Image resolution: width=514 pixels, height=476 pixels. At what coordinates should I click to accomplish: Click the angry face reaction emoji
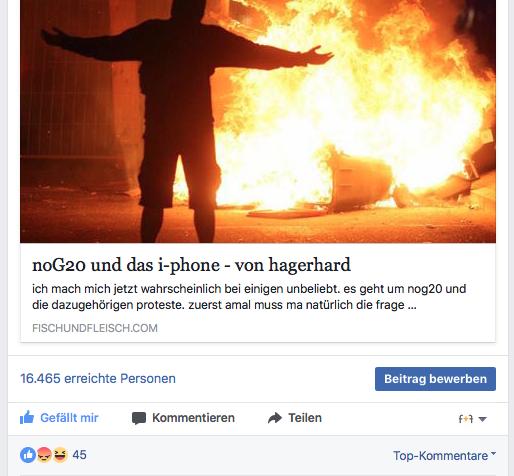tap(44, 455)
